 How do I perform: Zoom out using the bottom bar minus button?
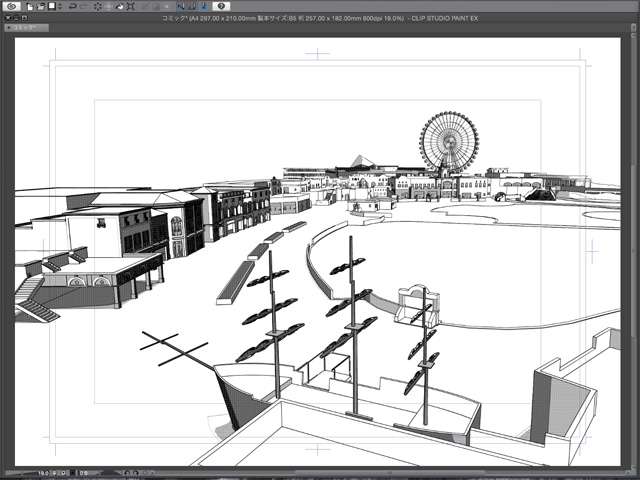click(x=55, y=473)
